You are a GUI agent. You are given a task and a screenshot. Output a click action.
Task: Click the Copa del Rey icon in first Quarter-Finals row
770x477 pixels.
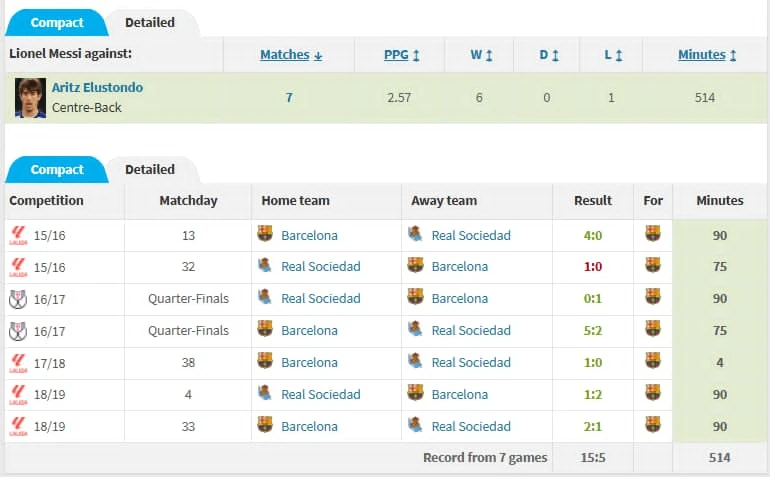[18, 299]
